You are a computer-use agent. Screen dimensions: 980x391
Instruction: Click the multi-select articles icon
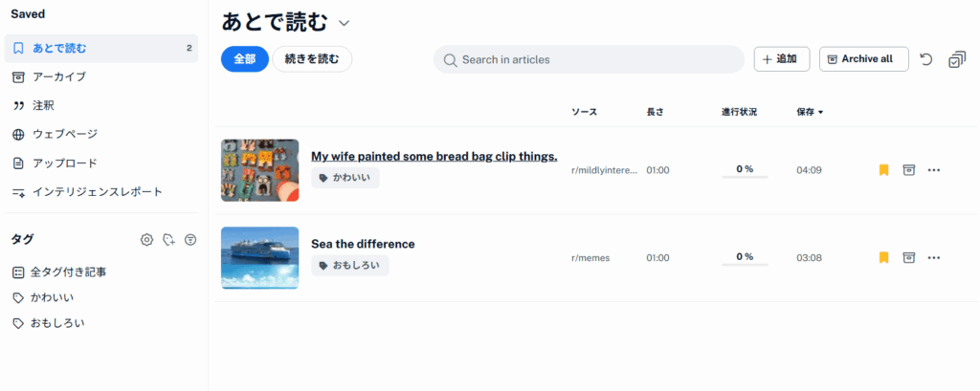point(956,59)
